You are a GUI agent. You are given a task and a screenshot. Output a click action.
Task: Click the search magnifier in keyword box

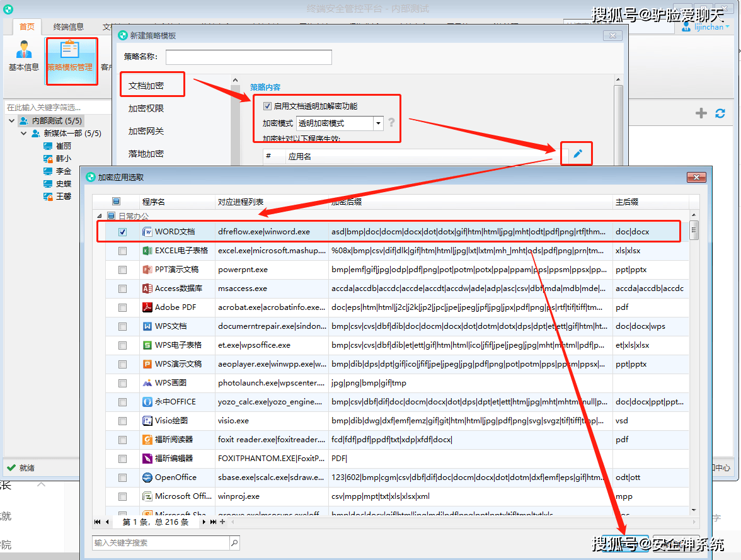pyautogui.click(x=234, y=543)
